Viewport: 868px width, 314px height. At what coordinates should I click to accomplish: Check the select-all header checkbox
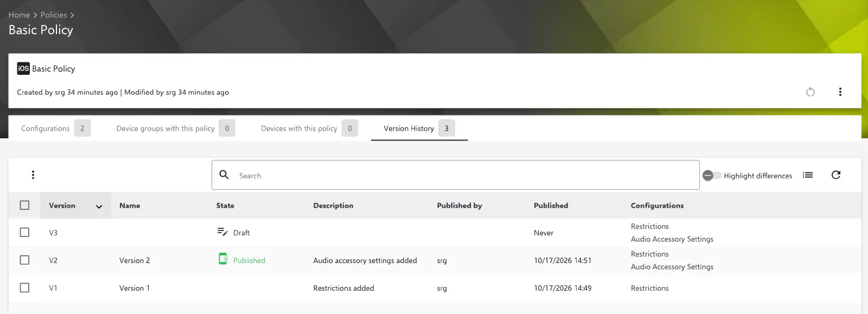coord(24,205)
